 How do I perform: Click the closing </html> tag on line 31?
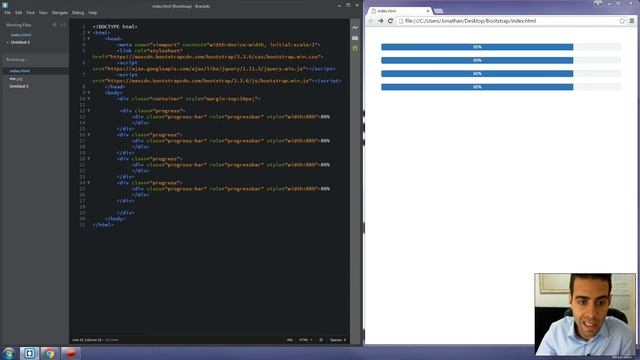click(x=103, y=224)
